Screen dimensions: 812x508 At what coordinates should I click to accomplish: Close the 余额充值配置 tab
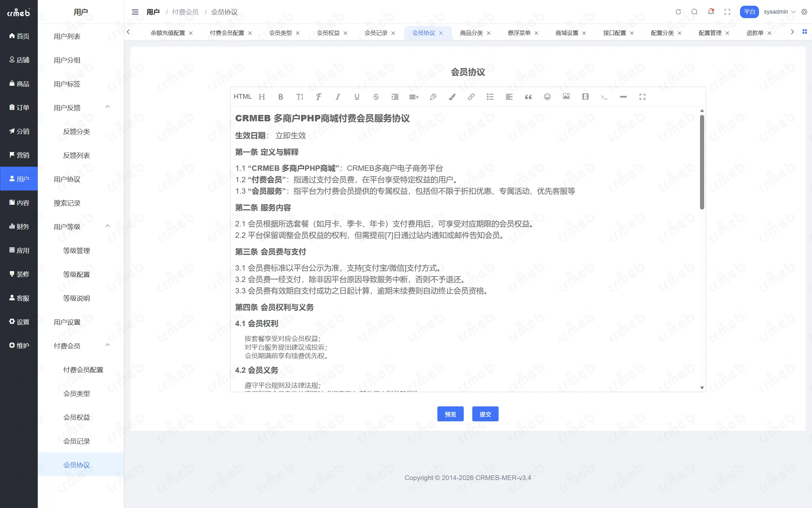pos(191,33)
